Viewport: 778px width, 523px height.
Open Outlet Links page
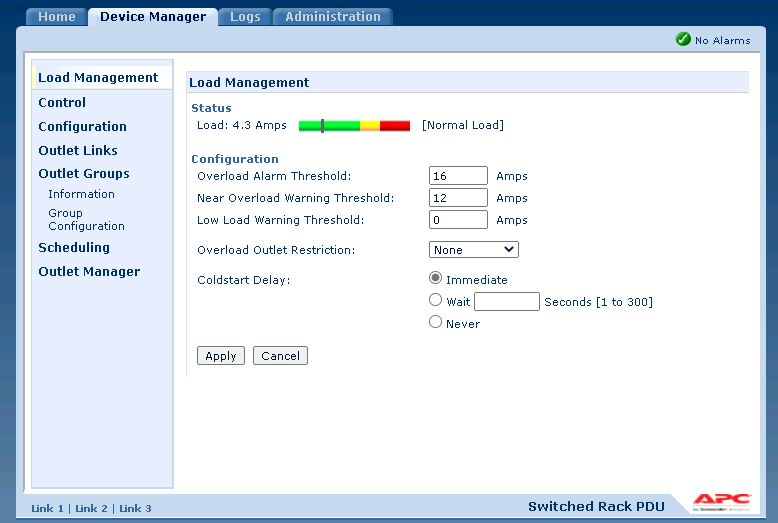click(x=78, y=150)
